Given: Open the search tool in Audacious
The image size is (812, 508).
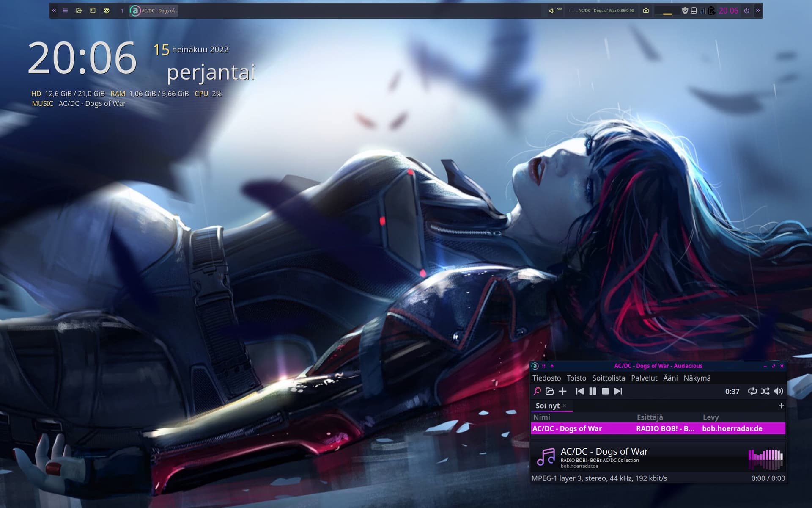Looking at the screenshot, I should coord(537,391).
